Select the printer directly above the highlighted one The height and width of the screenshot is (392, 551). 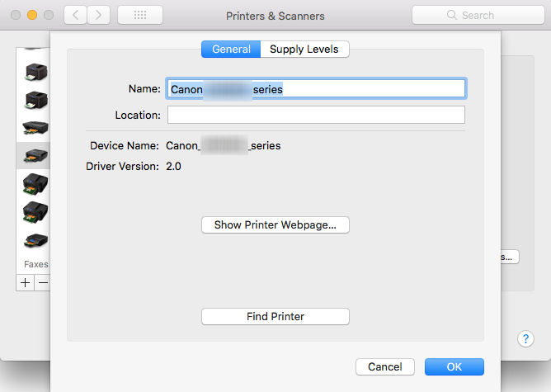[35, 128]
